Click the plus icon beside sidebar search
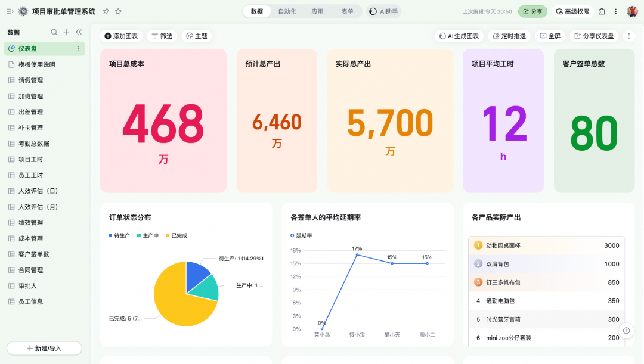 click(x=66, y=32)
